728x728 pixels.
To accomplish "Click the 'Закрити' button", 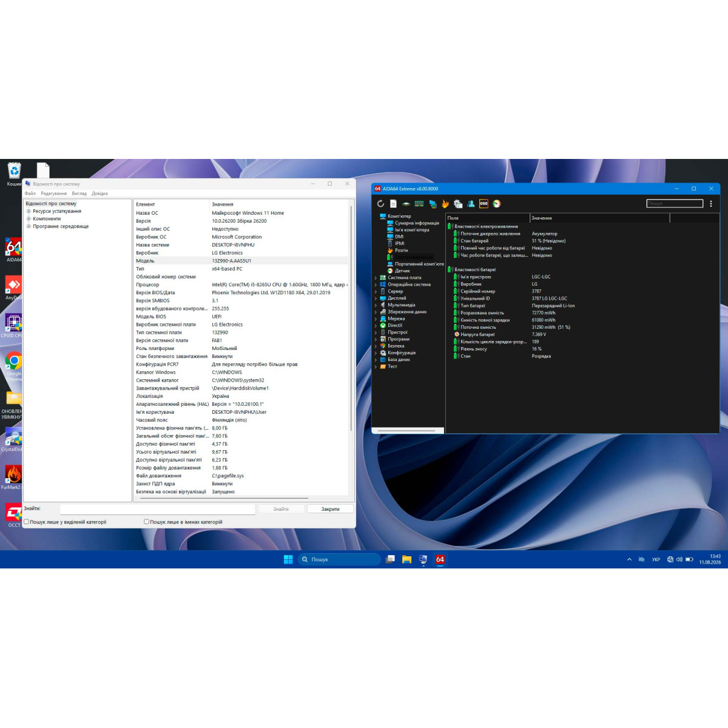I will point(330,509).
